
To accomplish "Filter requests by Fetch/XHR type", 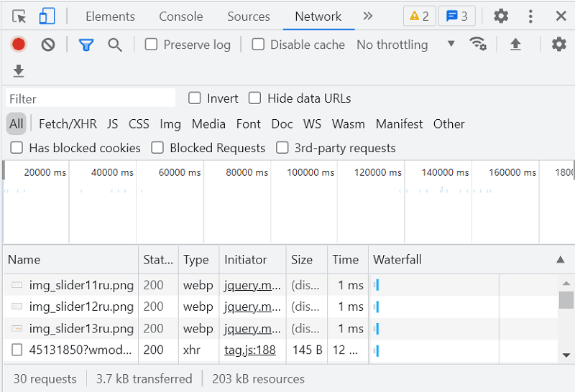I will 68,123.
